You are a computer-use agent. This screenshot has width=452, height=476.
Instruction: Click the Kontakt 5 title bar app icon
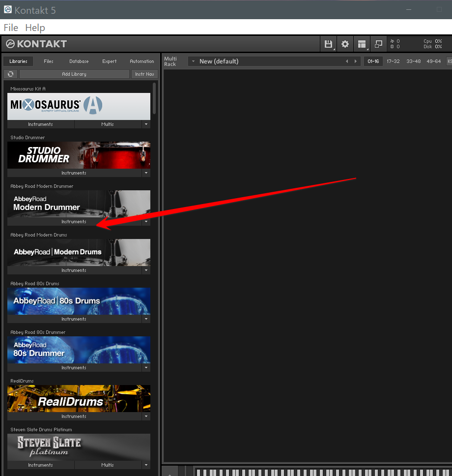click(x=8, y=10)
